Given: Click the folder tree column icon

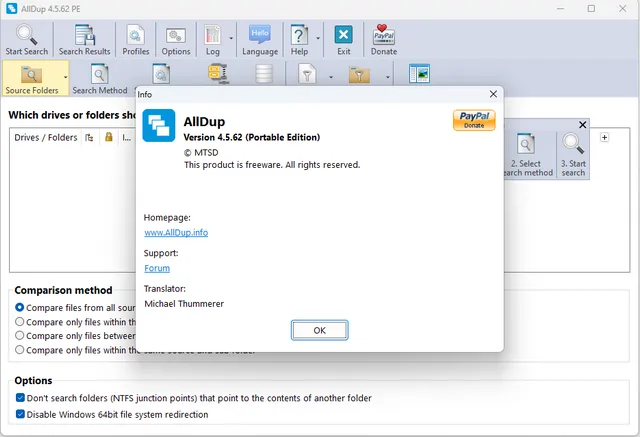Looking at the screenshot, I should point(89,138).
